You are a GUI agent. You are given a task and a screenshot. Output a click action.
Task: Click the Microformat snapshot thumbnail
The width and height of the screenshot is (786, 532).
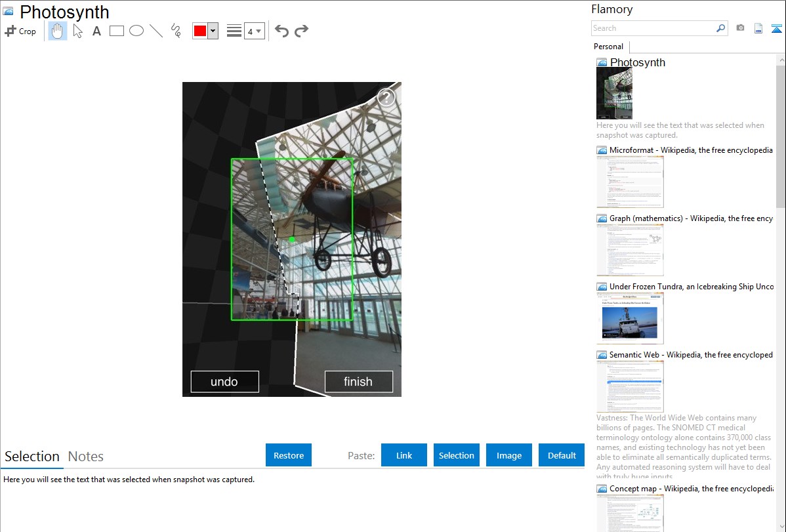point(630,182)
